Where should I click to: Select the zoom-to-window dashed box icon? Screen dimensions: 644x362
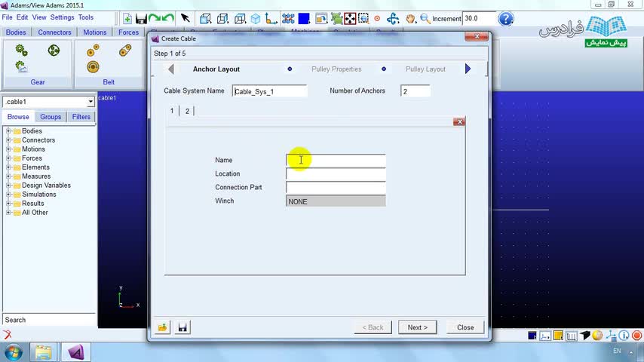coord(363,19)
